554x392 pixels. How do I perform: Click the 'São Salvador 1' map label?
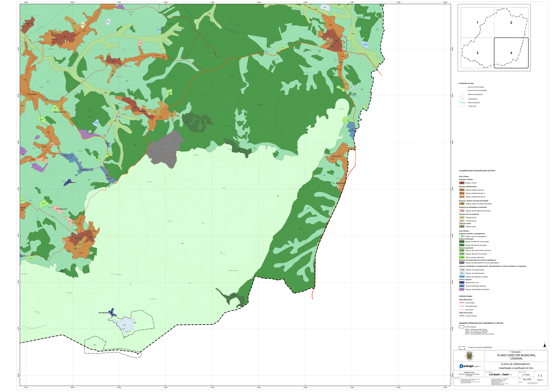pos(337,156)
